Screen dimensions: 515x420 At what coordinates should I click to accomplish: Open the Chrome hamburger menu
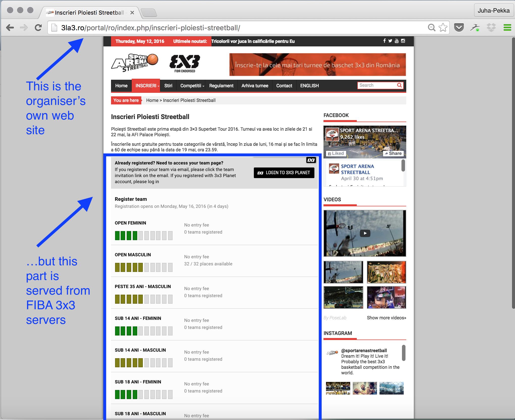pyautogui.click(x=507, y=27)
